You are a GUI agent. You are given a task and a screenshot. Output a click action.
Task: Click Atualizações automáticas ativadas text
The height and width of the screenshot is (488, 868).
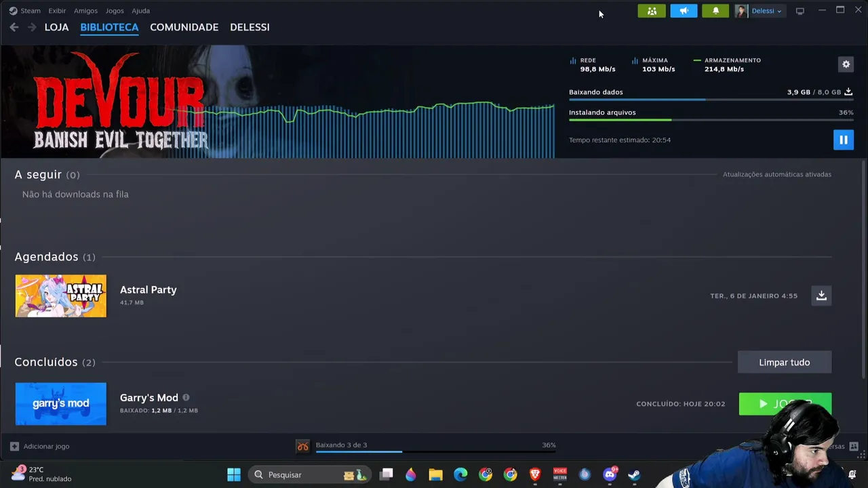777,174
